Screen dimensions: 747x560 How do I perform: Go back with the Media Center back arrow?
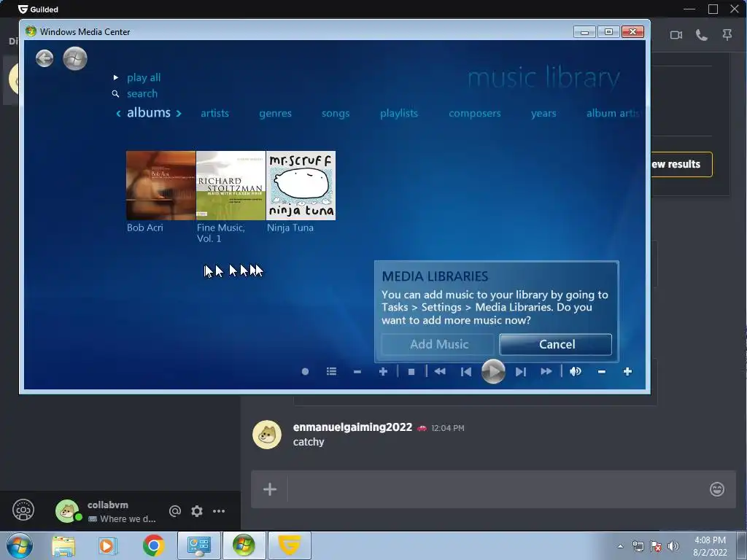pos(44,58)
